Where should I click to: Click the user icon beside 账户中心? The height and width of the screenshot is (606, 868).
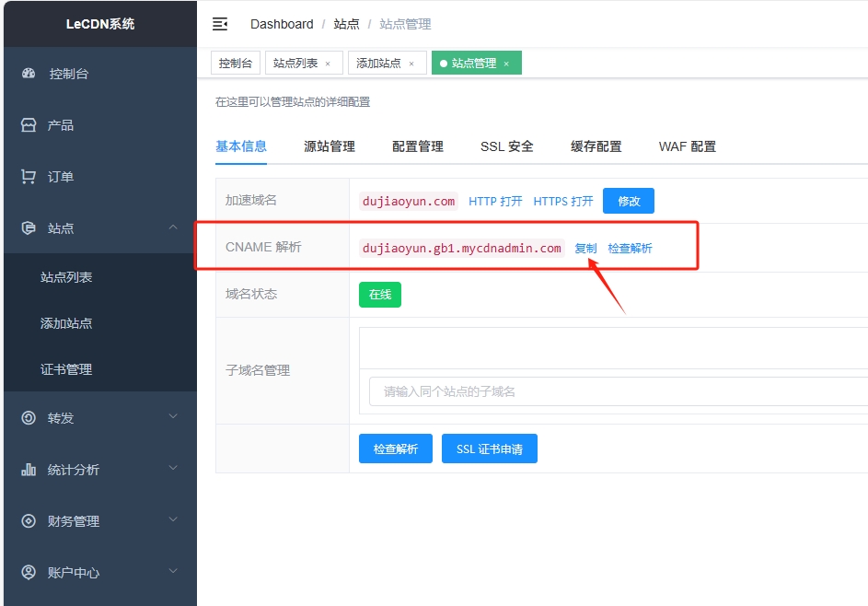(29, 573)
